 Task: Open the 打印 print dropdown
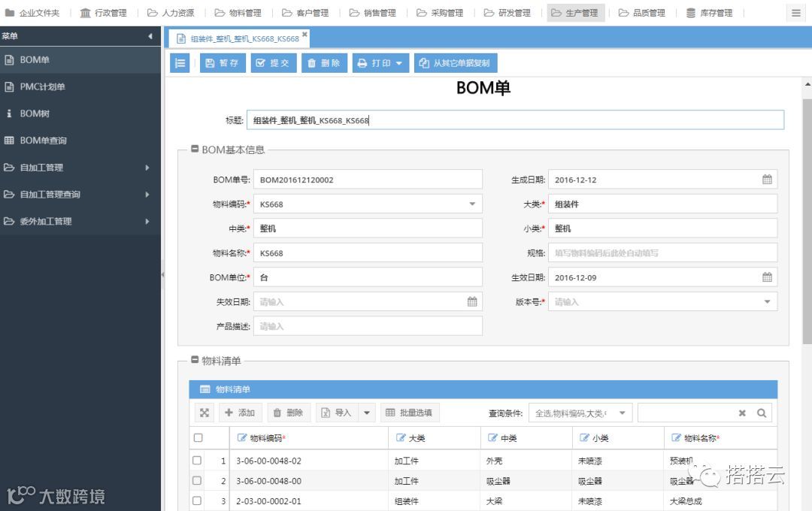pos(380,63)
